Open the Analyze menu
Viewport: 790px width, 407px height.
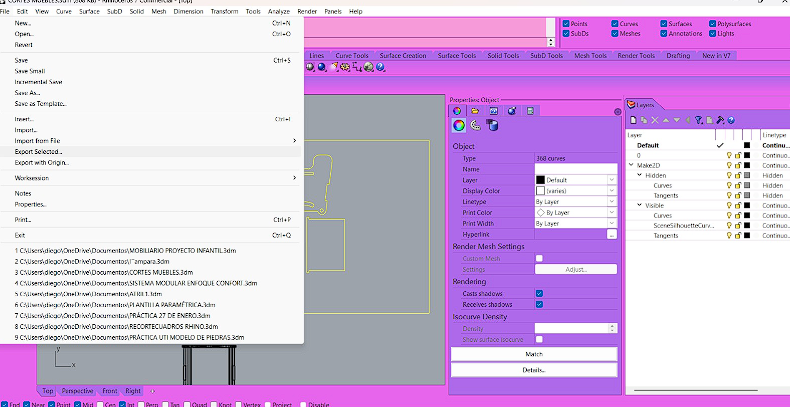pyautogui.click(x=279, y=11)
